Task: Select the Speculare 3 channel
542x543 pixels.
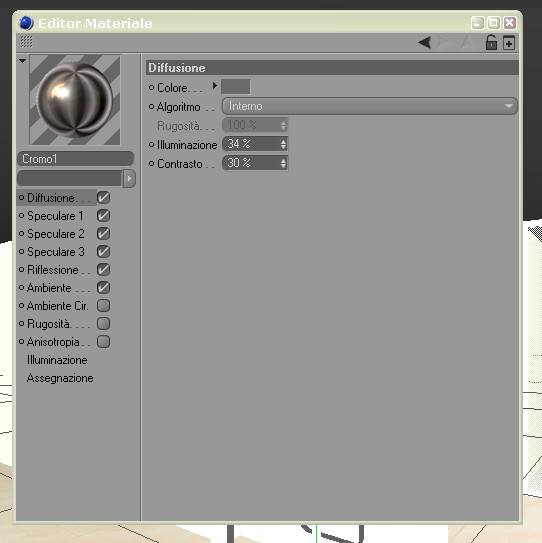Action: click(x=56, y=252)
